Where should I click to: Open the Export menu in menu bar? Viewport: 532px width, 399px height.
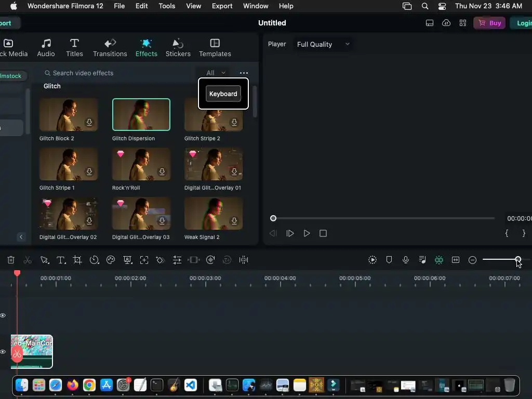[x=222, y=6]
